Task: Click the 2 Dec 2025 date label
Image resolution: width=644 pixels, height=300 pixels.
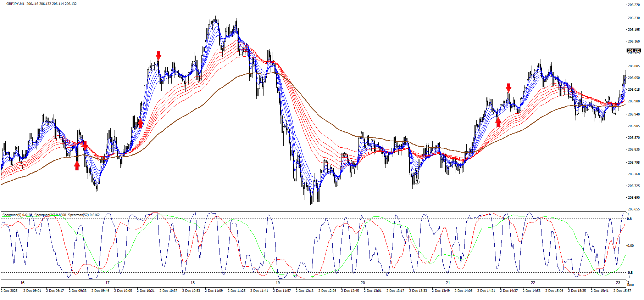Action: tap(9, 291)
